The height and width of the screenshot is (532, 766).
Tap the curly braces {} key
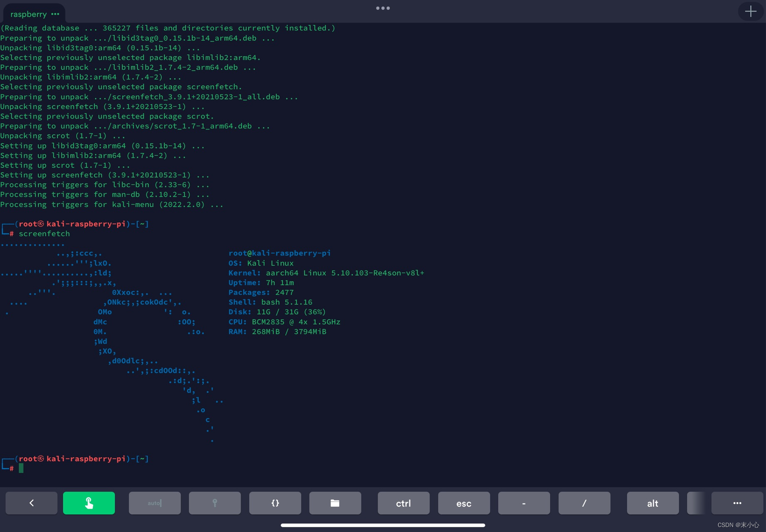click(275, 503)
